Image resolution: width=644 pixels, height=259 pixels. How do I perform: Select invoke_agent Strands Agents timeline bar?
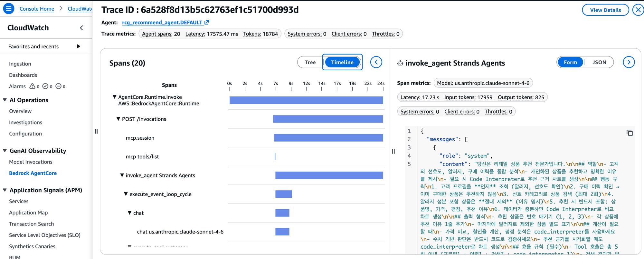[x=329, y=175]
